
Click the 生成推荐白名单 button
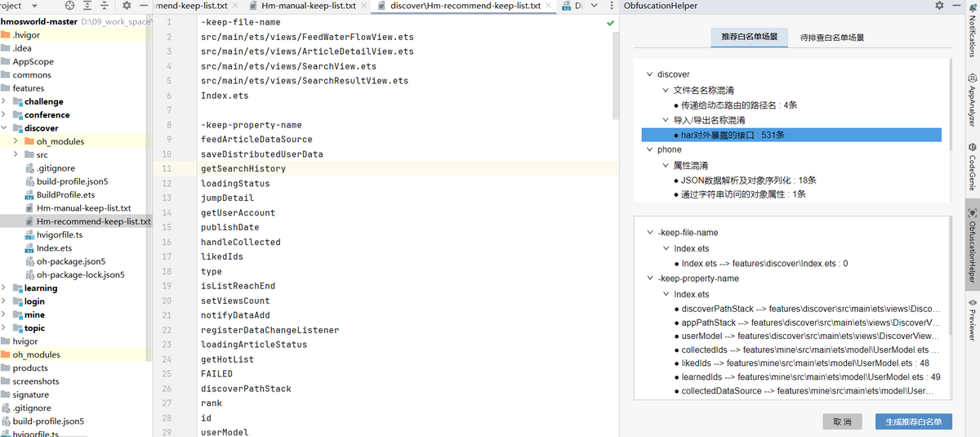913,422
